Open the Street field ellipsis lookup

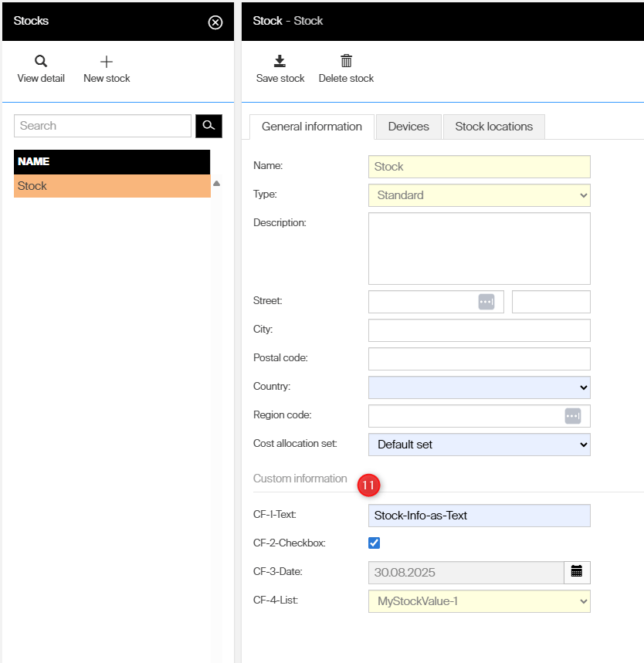point(486,302)
